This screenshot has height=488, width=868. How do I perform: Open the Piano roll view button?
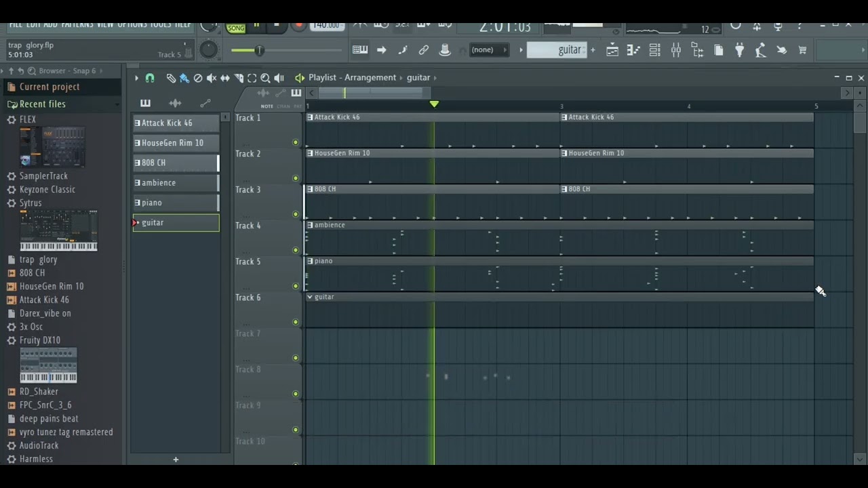[x=633, y=50]
